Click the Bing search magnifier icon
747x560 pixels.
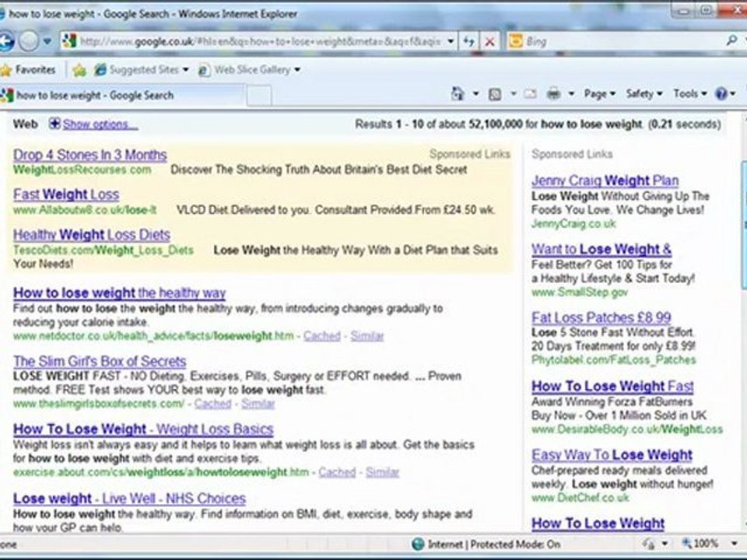click(x=731, y=41)
